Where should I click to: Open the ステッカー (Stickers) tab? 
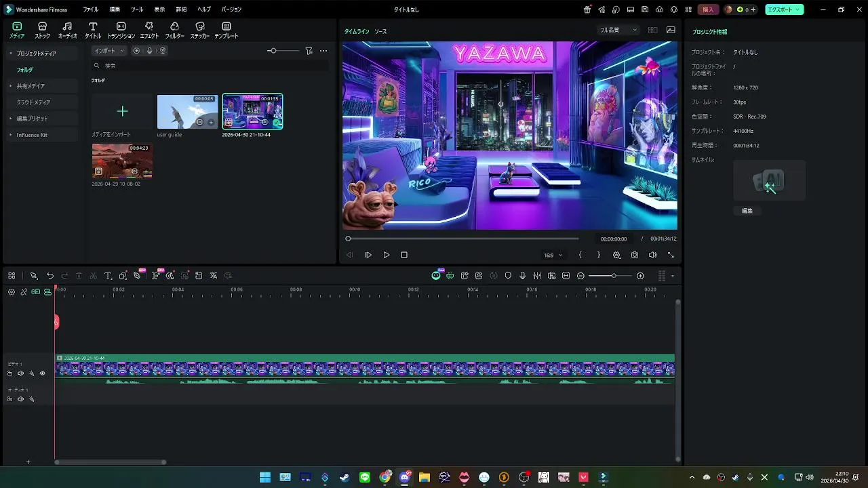click(x=199, y=30)
